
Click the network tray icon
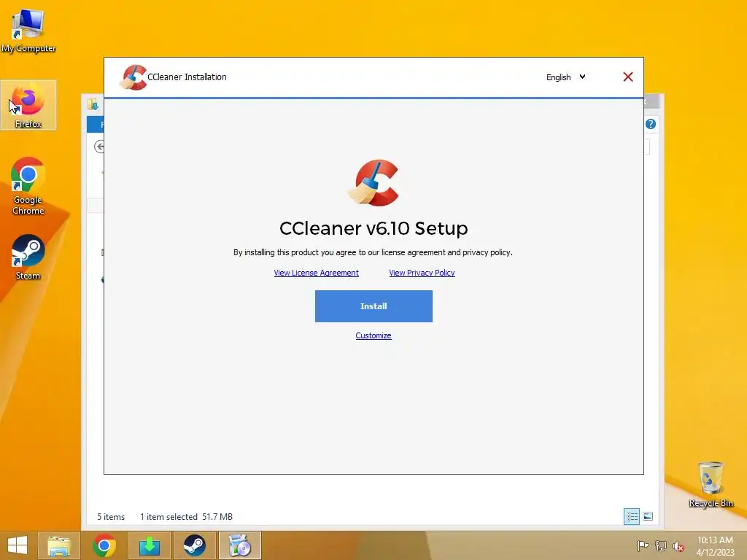pos(661,545)
